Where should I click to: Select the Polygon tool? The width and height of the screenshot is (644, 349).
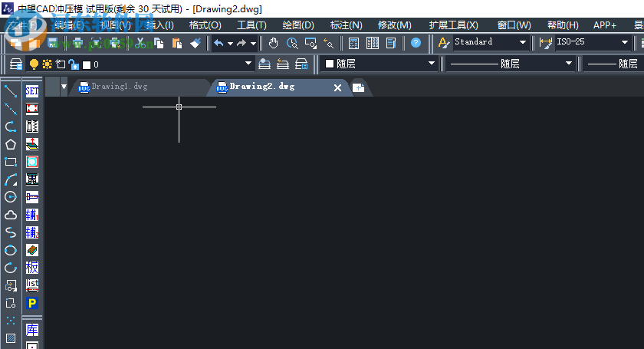coord(11,144)
